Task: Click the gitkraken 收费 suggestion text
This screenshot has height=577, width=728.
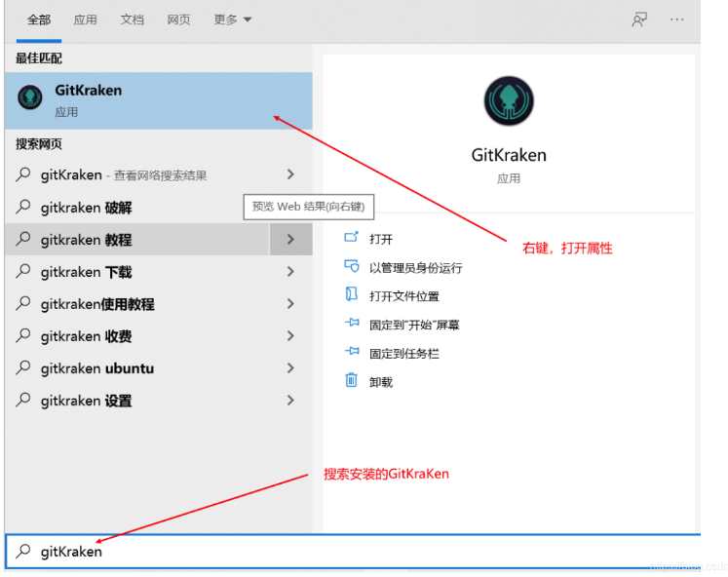Action: pos(87,336)
